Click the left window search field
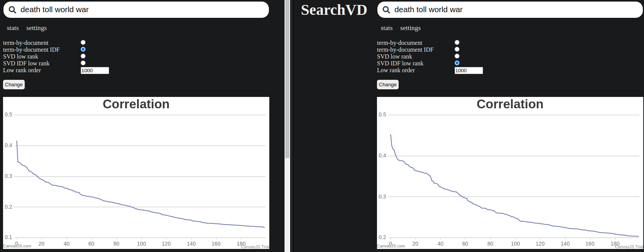Viewport: 644px width, 252px height. pos(136,10)
